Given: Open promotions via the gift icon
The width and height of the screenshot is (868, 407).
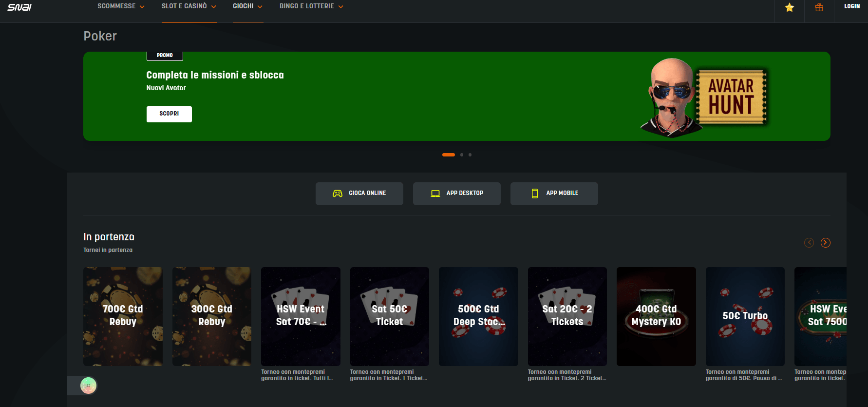Looking at the screenshot, I should [819, 7].
